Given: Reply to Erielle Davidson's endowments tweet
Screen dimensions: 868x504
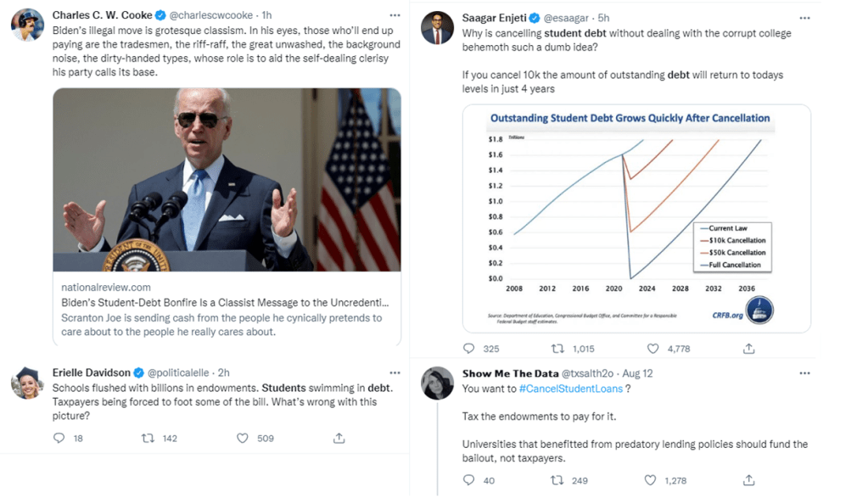Looking at the screenshot, I should 59,438.
